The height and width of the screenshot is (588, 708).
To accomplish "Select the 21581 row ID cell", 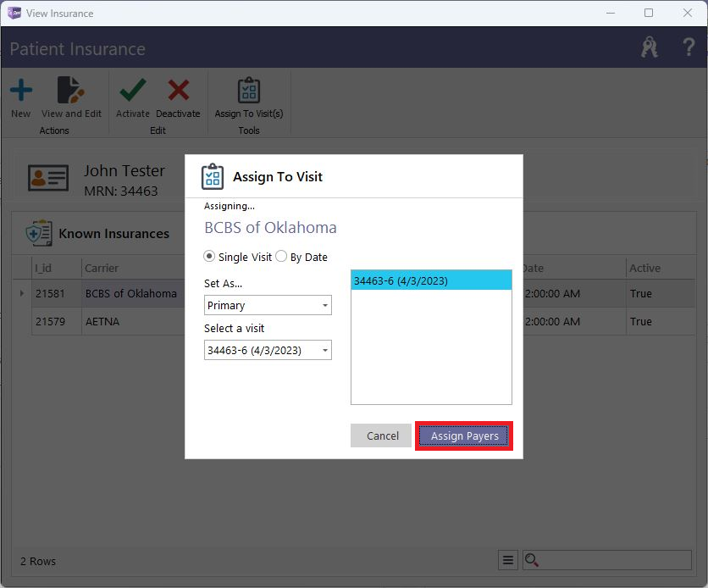I will (57, 293).
